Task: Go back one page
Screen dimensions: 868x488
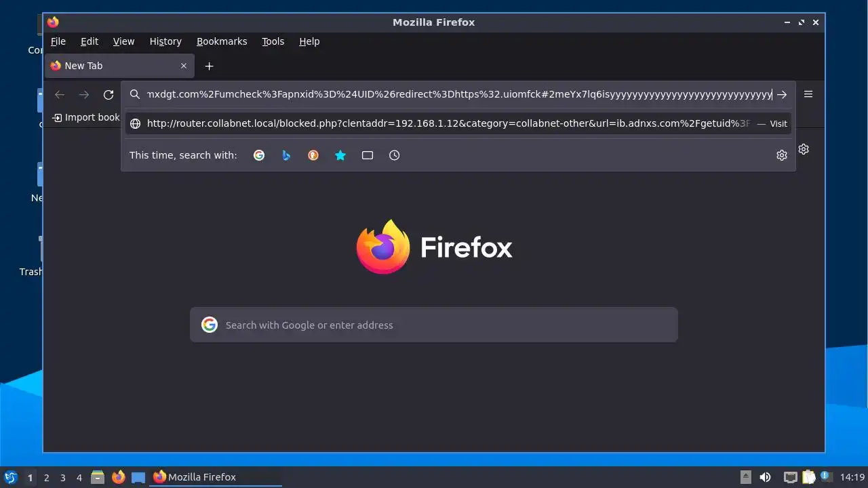Action: pyautogui.click(x=60, y=95)
